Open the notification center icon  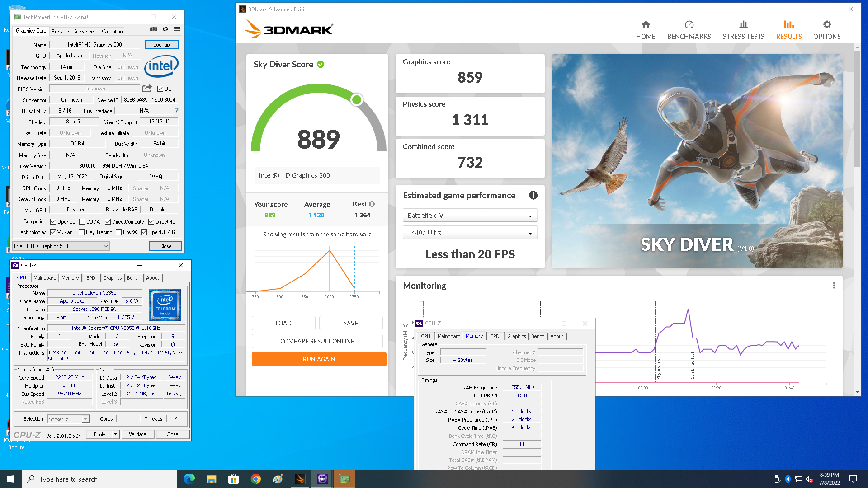853,479
